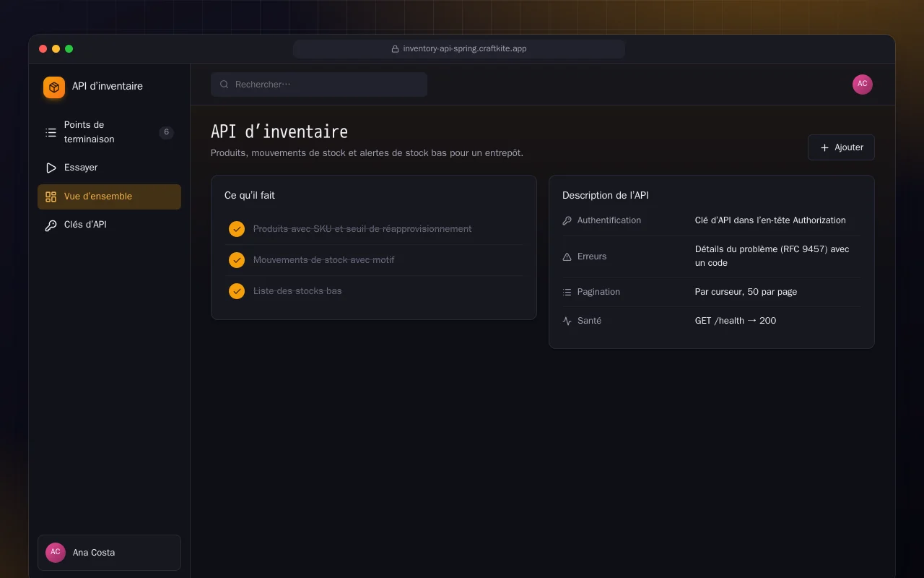Click Clé d'API dans l'en-tête Authorization value
The height and width of the screenshot is (578, 924).
pyautogui.click(x=770, y=220)
